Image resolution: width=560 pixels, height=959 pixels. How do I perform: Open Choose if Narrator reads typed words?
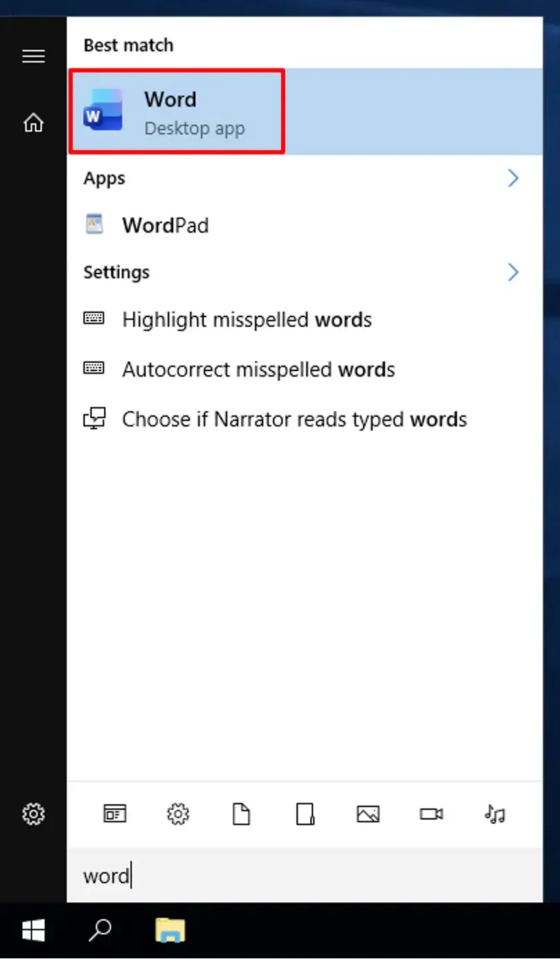(x=294, y=420)
